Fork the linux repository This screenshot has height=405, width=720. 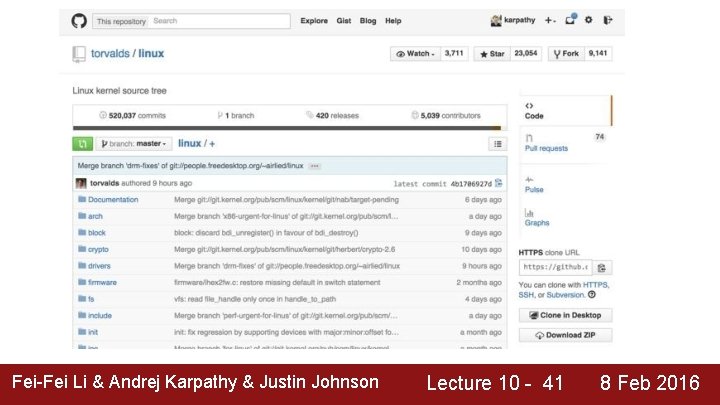tap(566, 54)
